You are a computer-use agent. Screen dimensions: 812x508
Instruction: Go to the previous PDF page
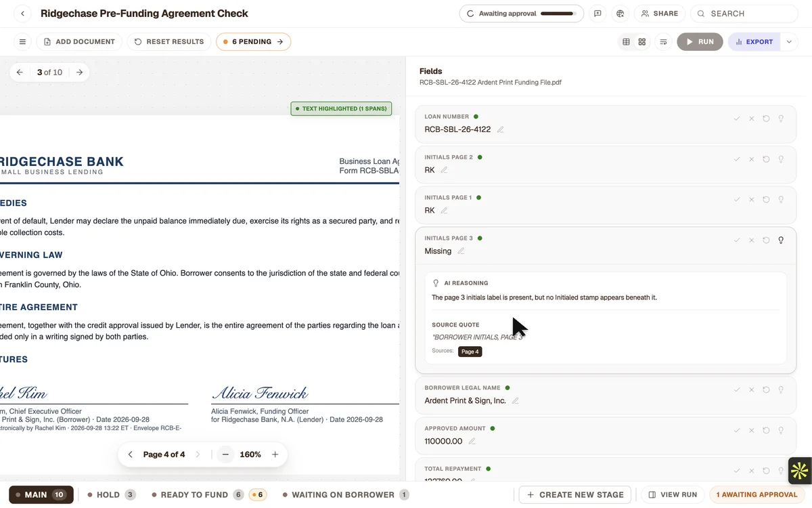[x=131, y=454]
